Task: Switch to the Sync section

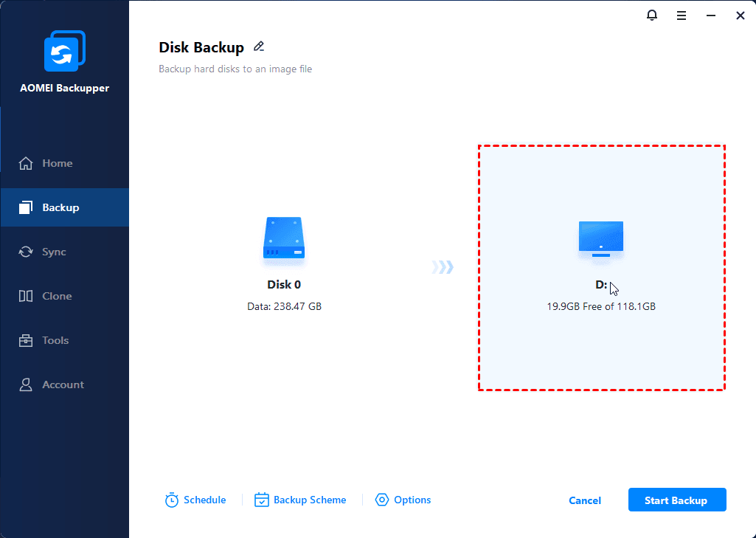Action: [54, 252]
